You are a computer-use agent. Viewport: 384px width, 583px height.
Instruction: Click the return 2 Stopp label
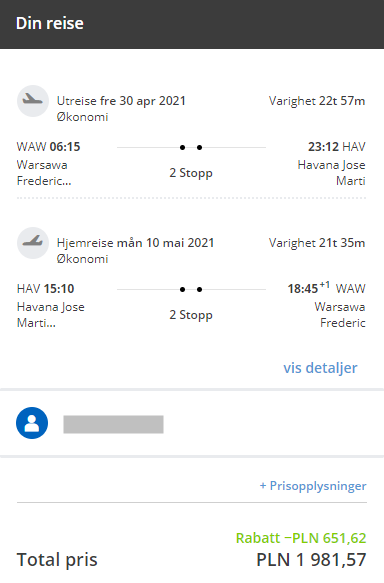191,315
